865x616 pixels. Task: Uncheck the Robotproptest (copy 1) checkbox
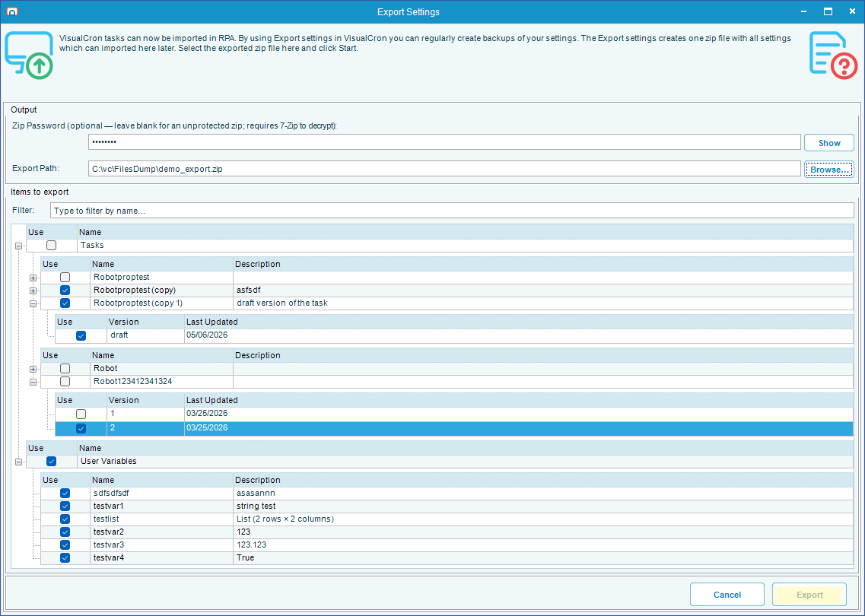pos(65,303)
